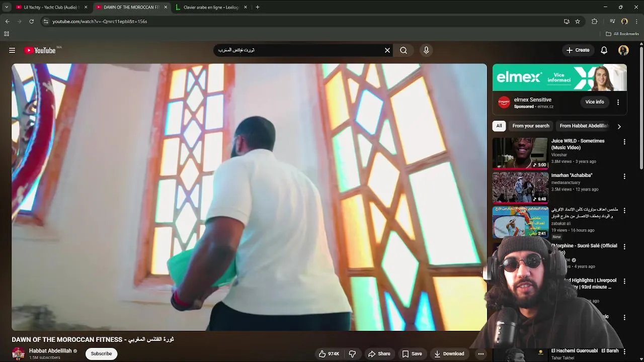This screenshot has width=644, height=362.
Task: Close the Lil Yachty browser tab
Action: 86,7
